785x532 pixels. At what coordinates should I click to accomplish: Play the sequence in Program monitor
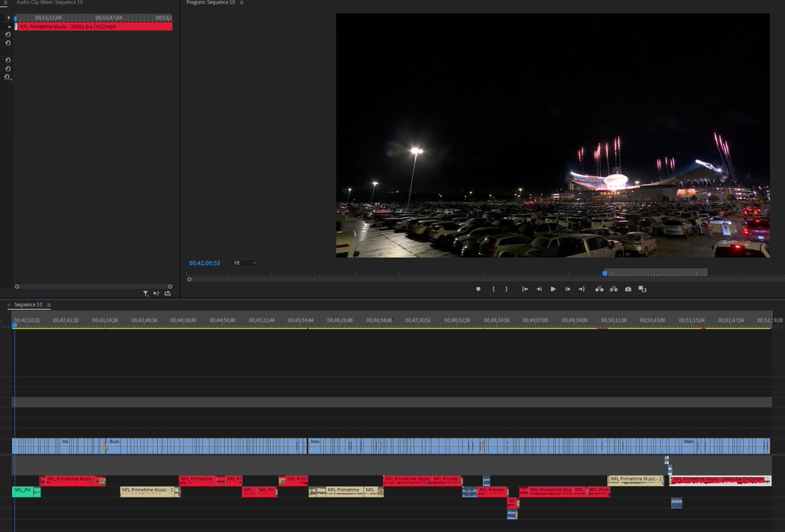point(553,289)
